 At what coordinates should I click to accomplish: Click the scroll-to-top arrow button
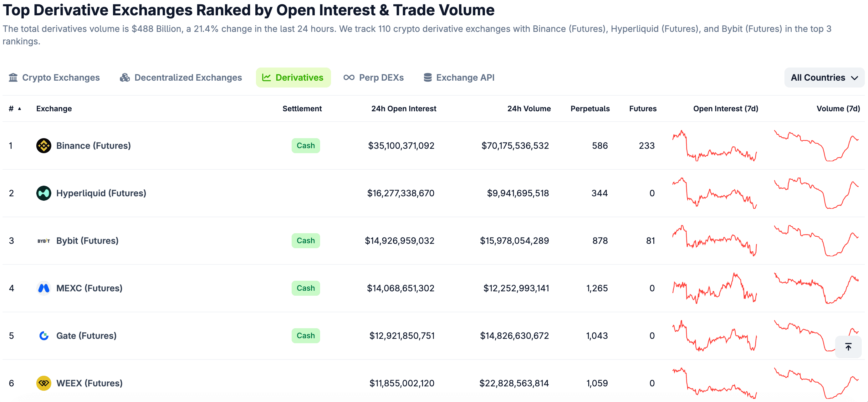point(848,346)
